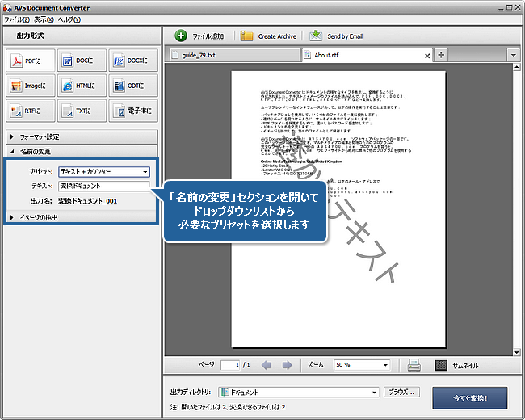The image size is (525, 420).
Task: Go to the next page arrow
Action: click(287, 365)
